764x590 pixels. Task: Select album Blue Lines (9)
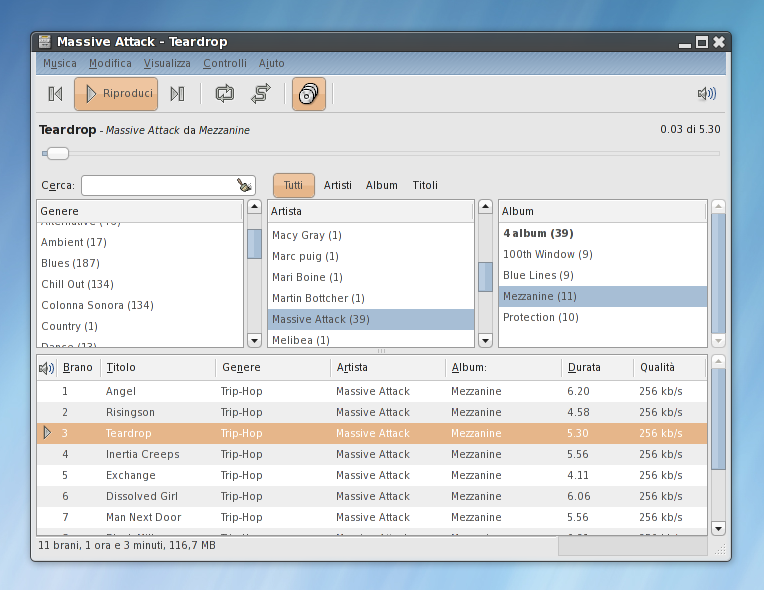coord(603,275)
